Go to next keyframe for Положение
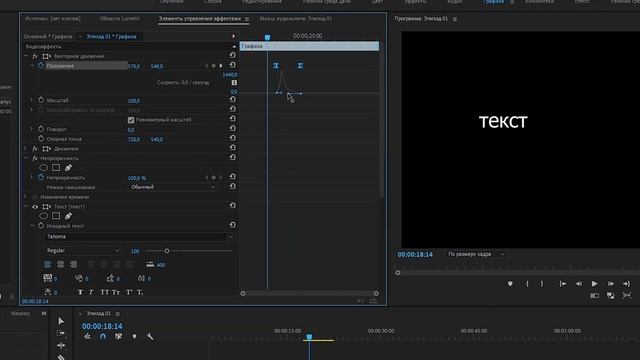640x360 pixels. (x=221, y=66)
